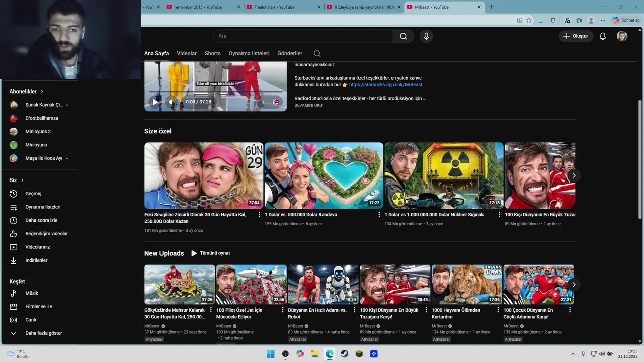Viewport: 644px width, 362px height.
Task: Expand Abonelikler subscriptions chevron
Action: click(42, 92)
